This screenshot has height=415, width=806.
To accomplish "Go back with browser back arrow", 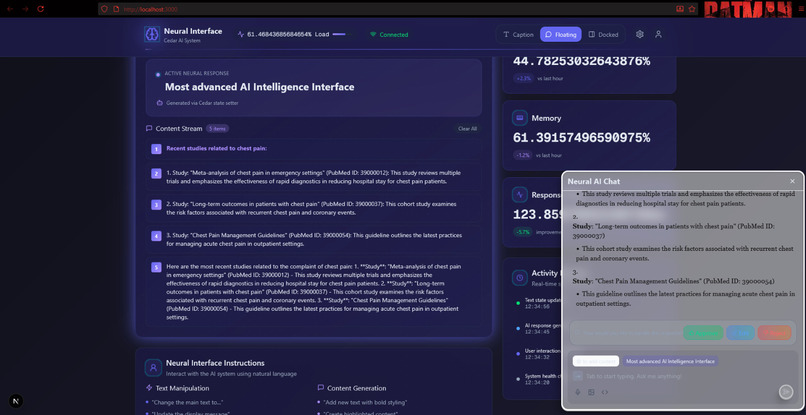I will [10, 9].
